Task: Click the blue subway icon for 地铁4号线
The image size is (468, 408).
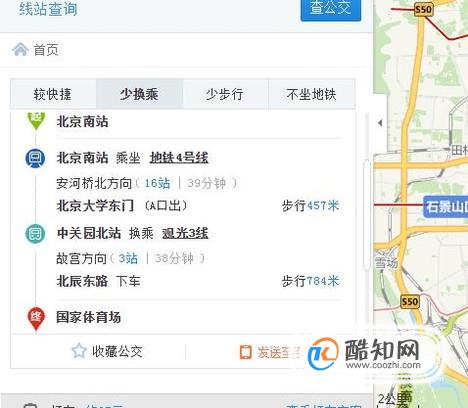Action: click(35, 158)
